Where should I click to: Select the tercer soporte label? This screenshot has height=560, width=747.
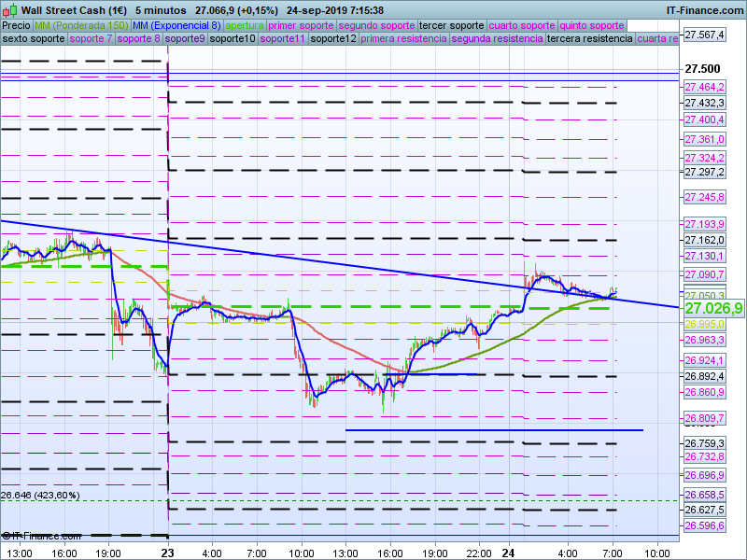(x=451, y=25)
